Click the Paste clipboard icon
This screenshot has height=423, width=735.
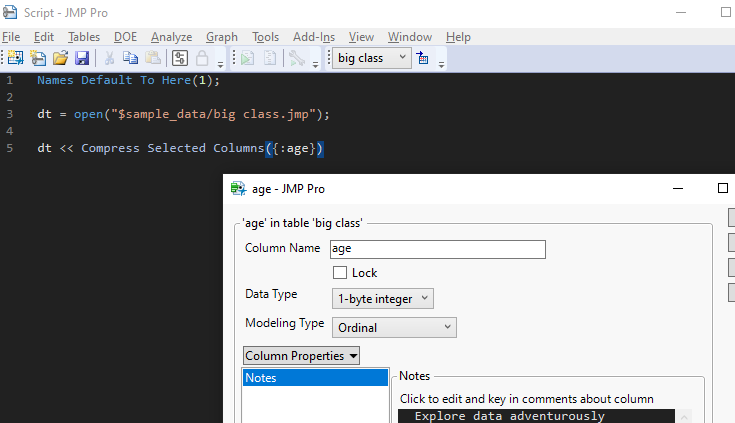click(152, 58)
